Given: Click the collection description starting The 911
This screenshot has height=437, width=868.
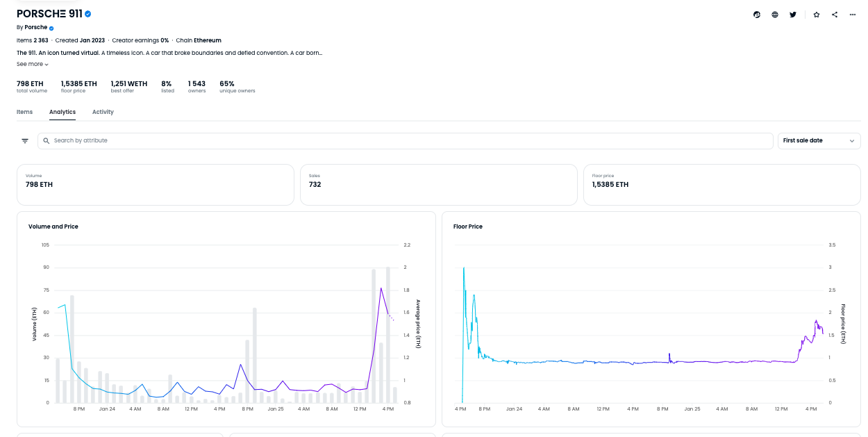Looking at the screenshot, I should 169,53.
